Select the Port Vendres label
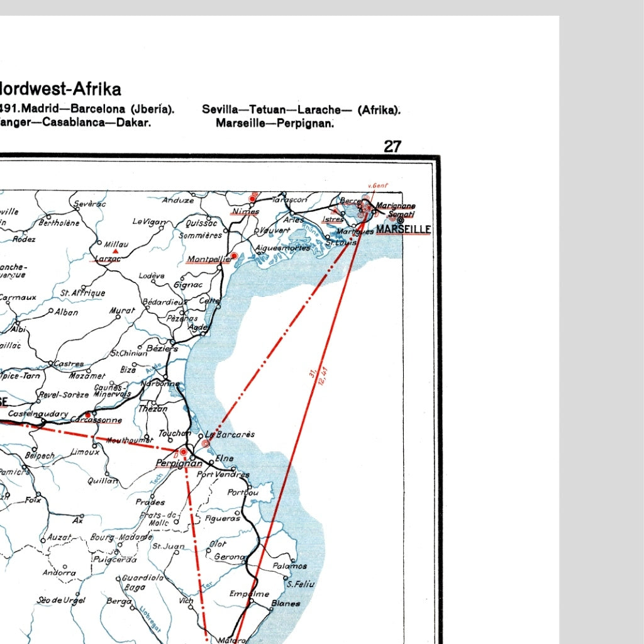 [x=223, y=474]
